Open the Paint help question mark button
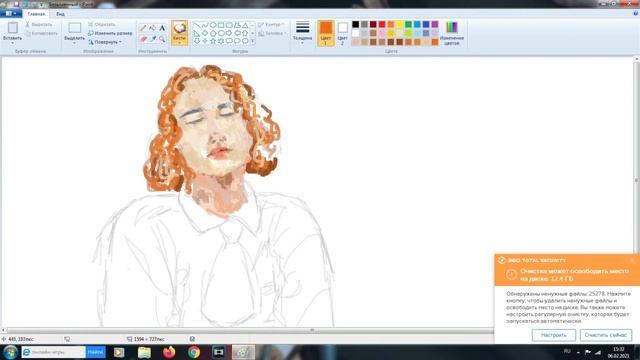The image size is (640, 360). pos(636,13)
